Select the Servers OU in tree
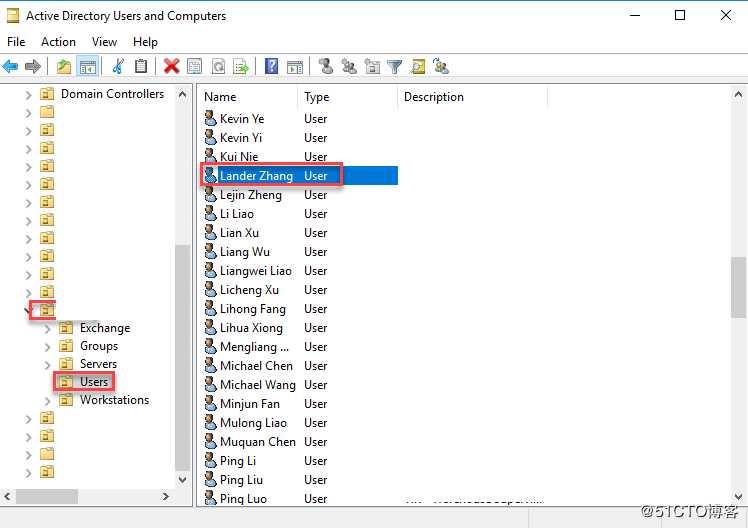The height and width of the screenshot is (528, 748). 98,364
